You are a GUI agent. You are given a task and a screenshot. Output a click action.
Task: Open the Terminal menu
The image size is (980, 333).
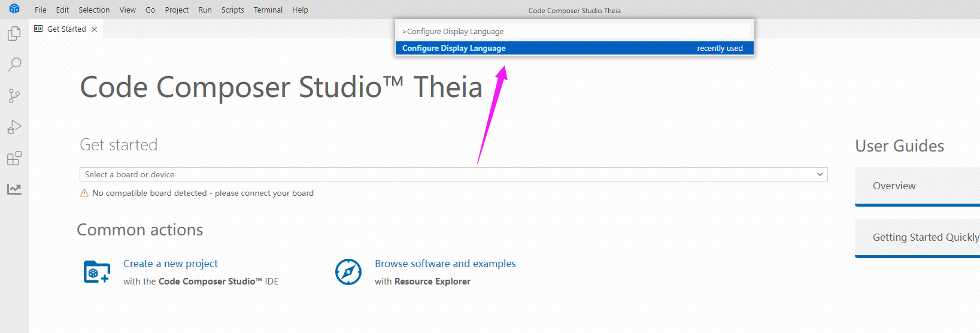pos(268,10)
